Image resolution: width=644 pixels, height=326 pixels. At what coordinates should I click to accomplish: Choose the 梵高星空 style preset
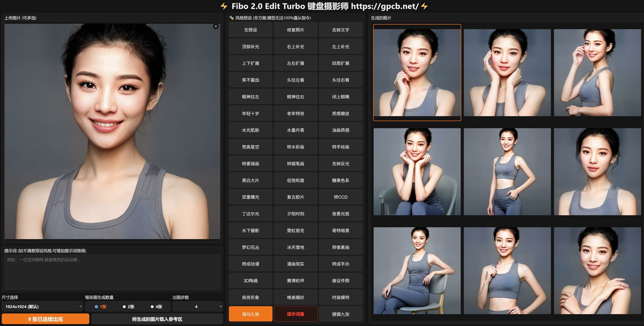tap(250, 147)
